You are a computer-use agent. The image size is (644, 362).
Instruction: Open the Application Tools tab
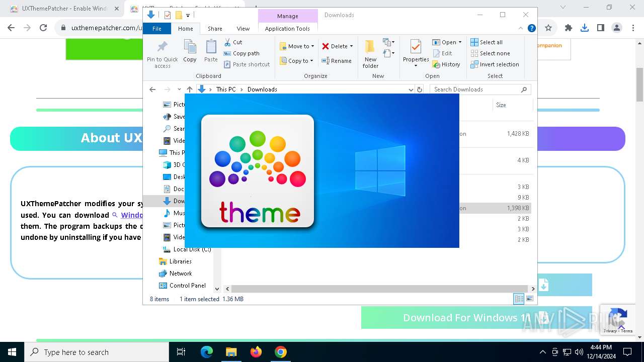(287, 29)
